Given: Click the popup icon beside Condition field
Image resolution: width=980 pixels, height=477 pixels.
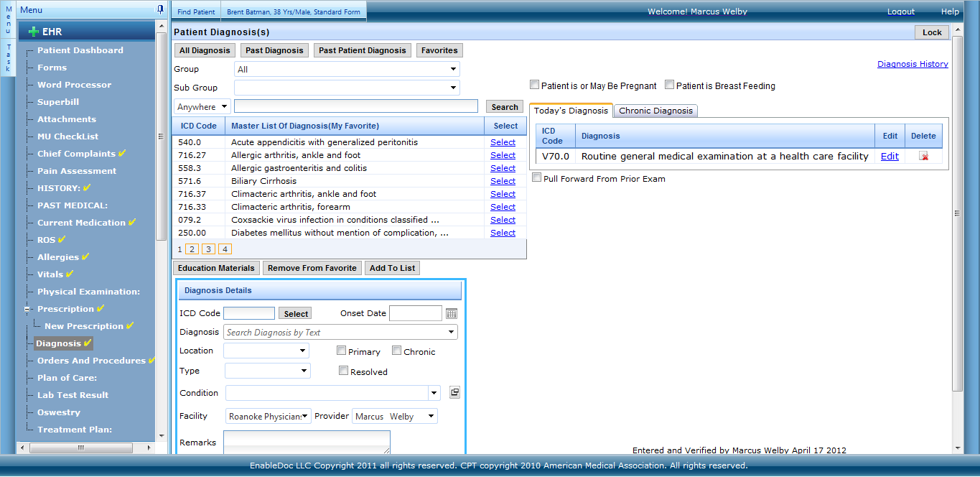Looking at the screenshot, I should (454, 392).
